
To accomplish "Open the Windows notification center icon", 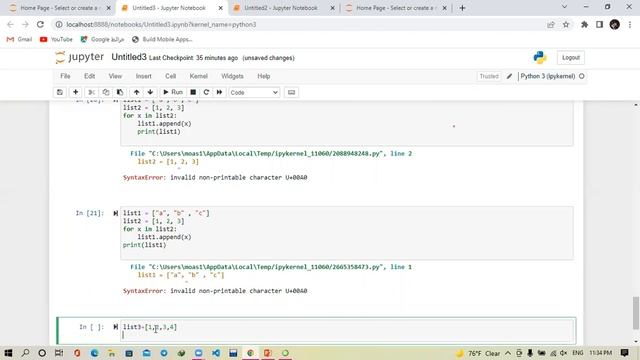I will coord(624,353).
